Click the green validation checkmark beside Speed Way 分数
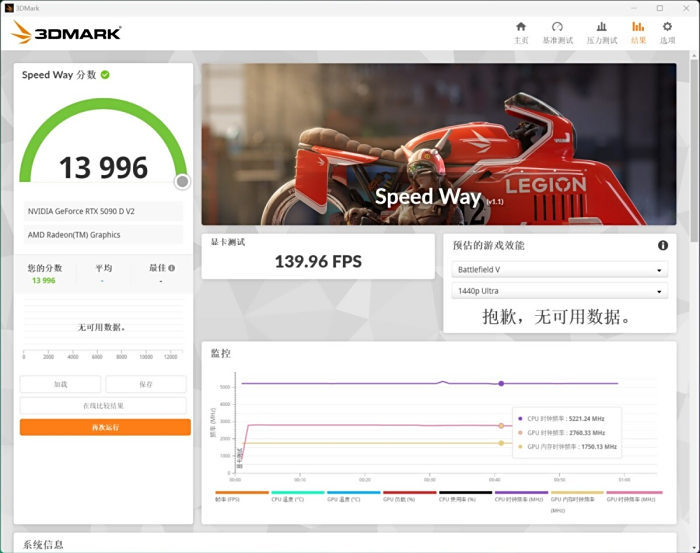 [x=105, y=75]
